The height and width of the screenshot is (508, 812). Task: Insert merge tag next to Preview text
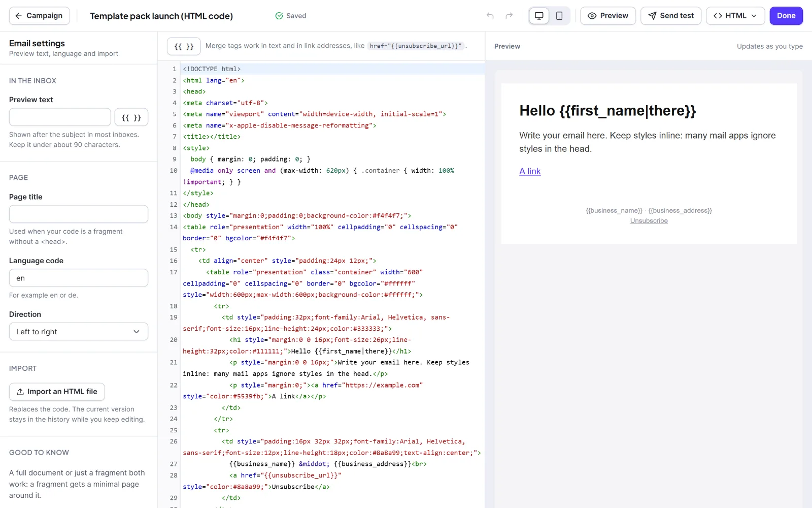click(131, 117)
